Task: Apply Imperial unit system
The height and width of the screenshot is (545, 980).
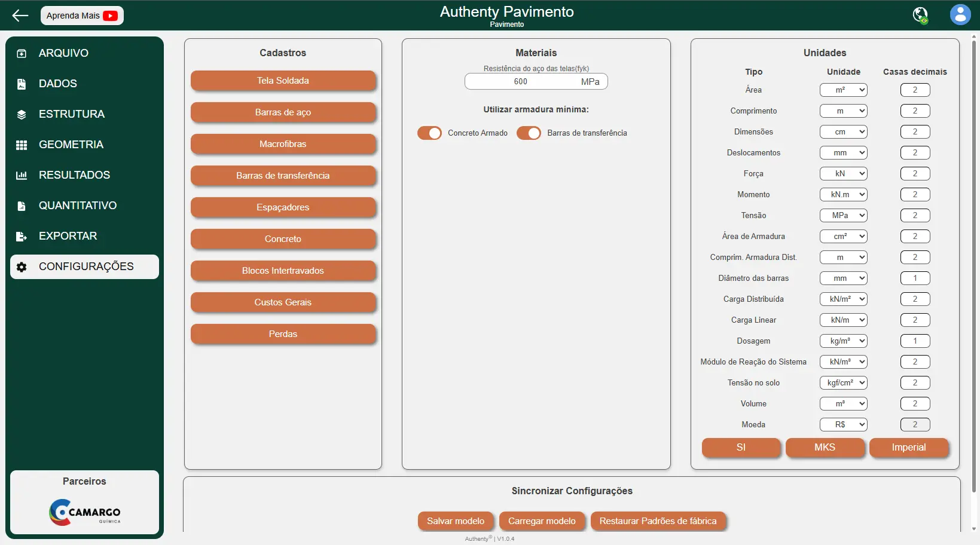Action: pos(909,448)
